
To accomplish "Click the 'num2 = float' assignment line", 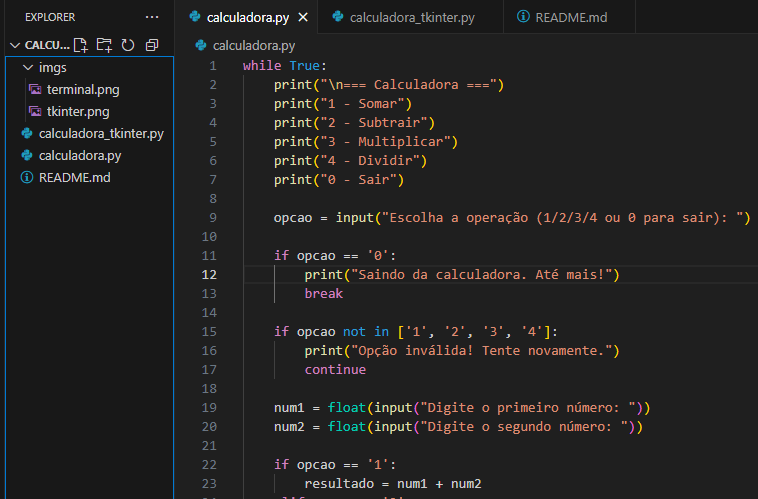I will click(x=458, y=426).
